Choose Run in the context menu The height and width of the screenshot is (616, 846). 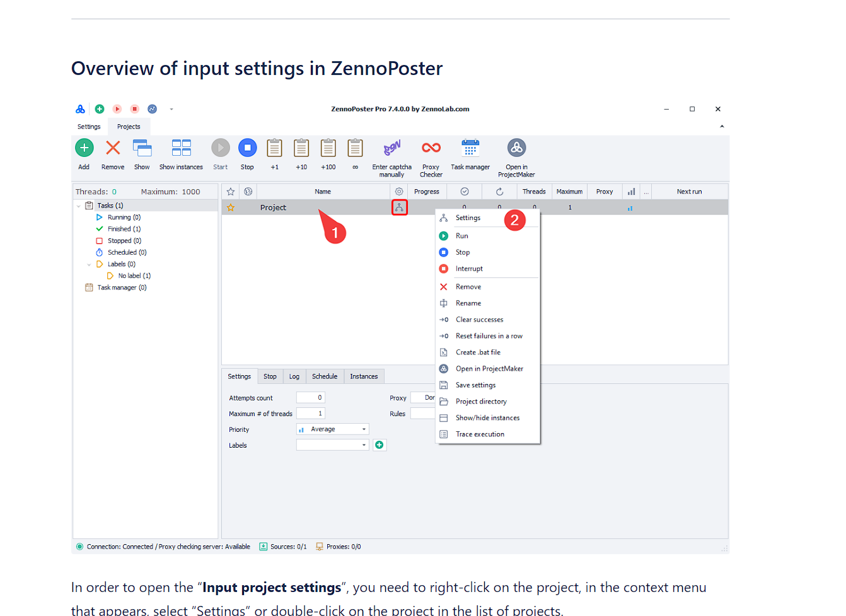[x=488, y=236]
